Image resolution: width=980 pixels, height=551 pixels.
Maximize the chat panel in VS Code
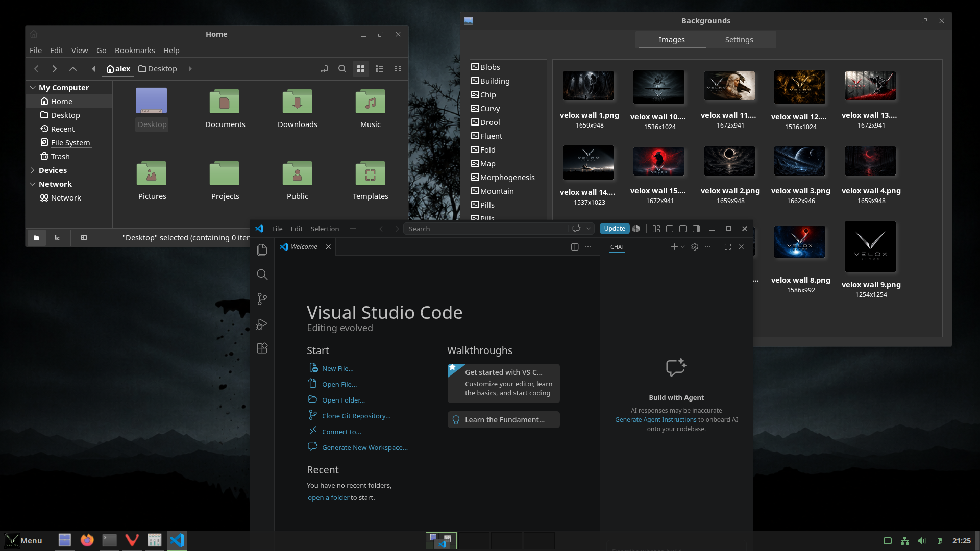pyautogui.click(x=728, y=247)
